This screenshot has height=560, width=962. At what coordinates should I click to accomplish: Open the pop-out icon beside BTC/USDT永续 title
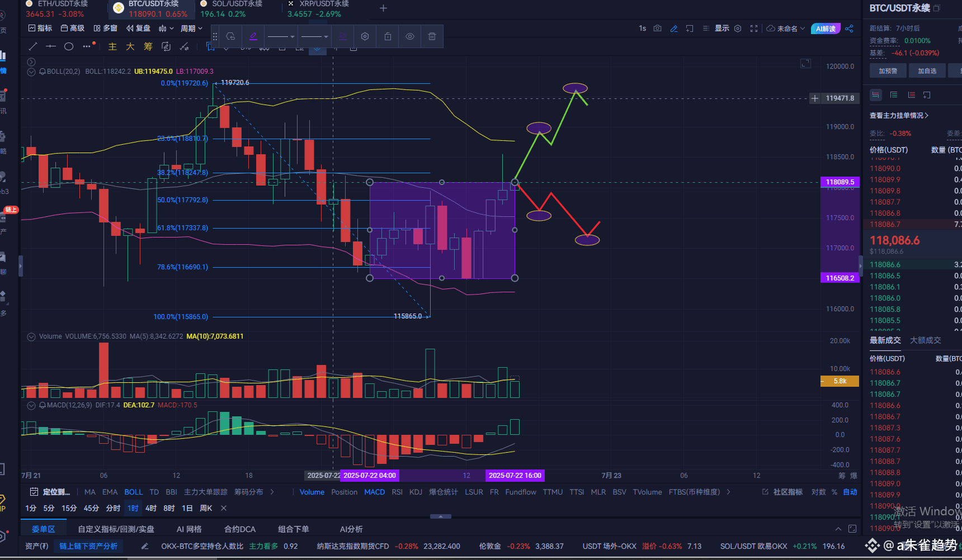[x=937, y=8]
